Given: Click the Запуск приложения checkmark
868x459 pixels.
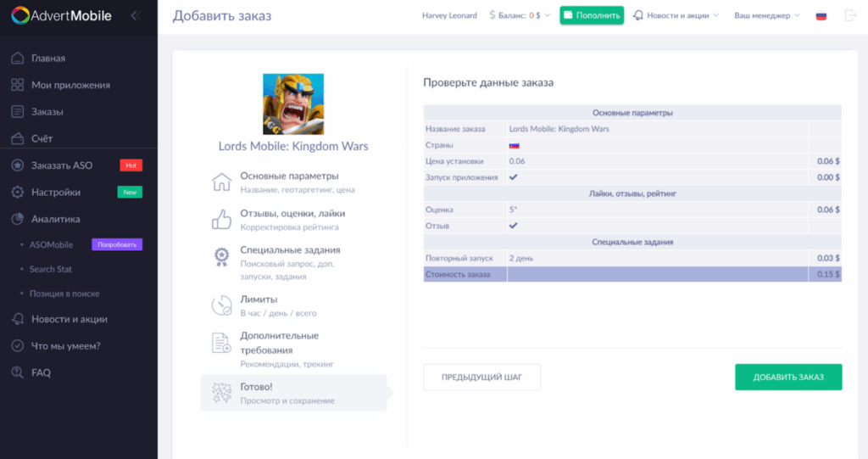Looking at the screenshot, I should pyautogui.click(x=513, y=177).
